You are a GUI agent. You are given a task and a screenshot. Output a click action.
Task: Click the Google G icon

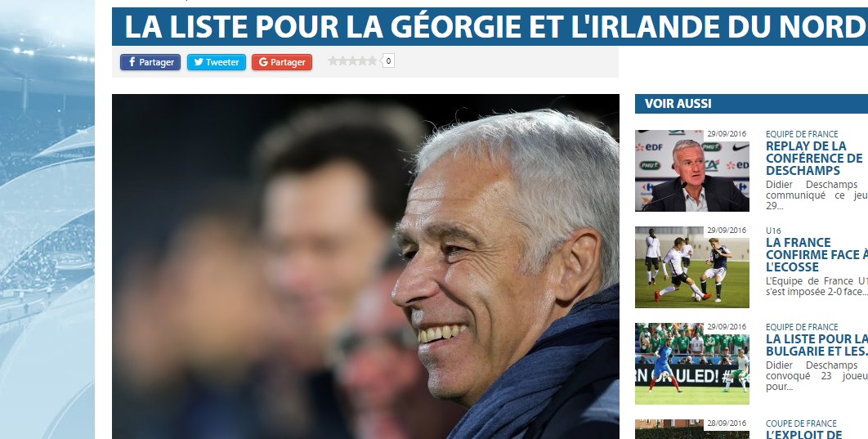click(x=263, y=62)
